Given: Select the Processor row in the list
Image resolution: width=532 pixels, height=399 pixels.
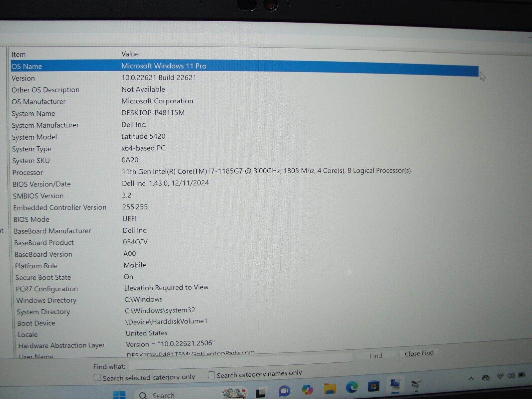Looking at the screenshot, I should click(28, 173).
